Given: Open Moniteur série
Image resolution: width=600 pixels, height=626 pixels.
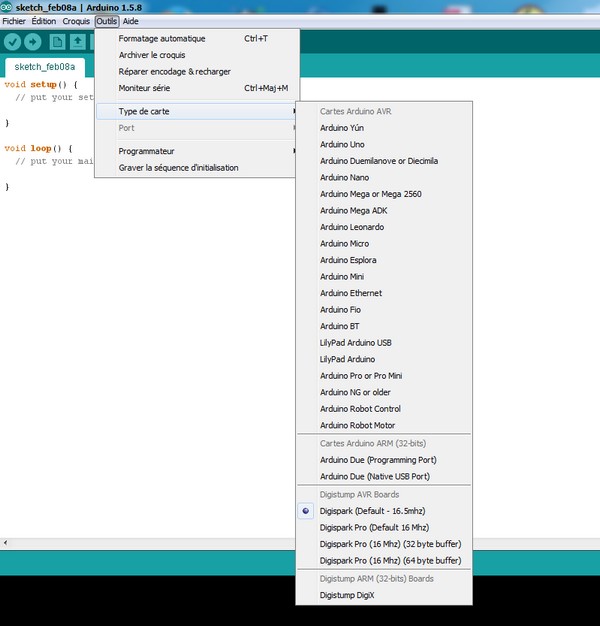Looking at the screenshot, I should (x=197, y=88).
